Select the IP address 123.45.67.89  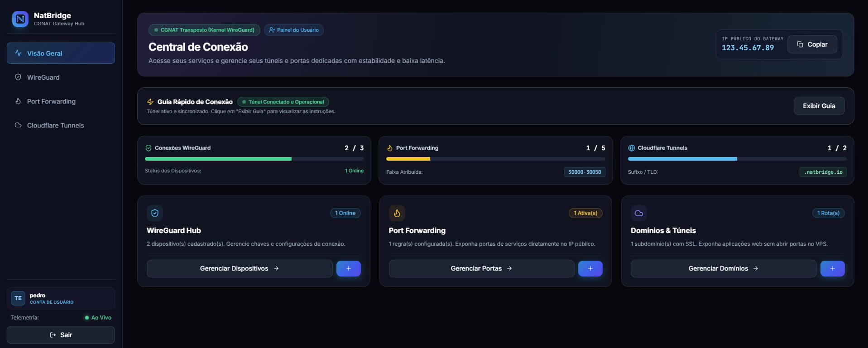pos(748,48)
